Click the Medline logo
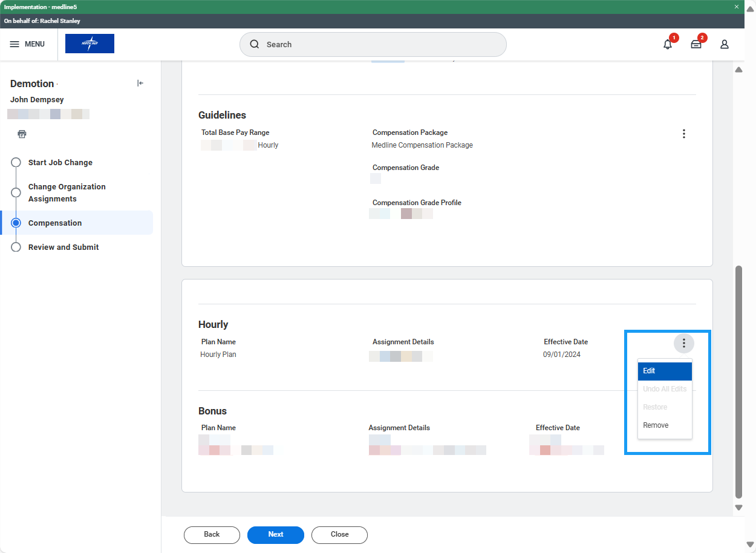This screenshot has height=553, width=756. point(90,44)
